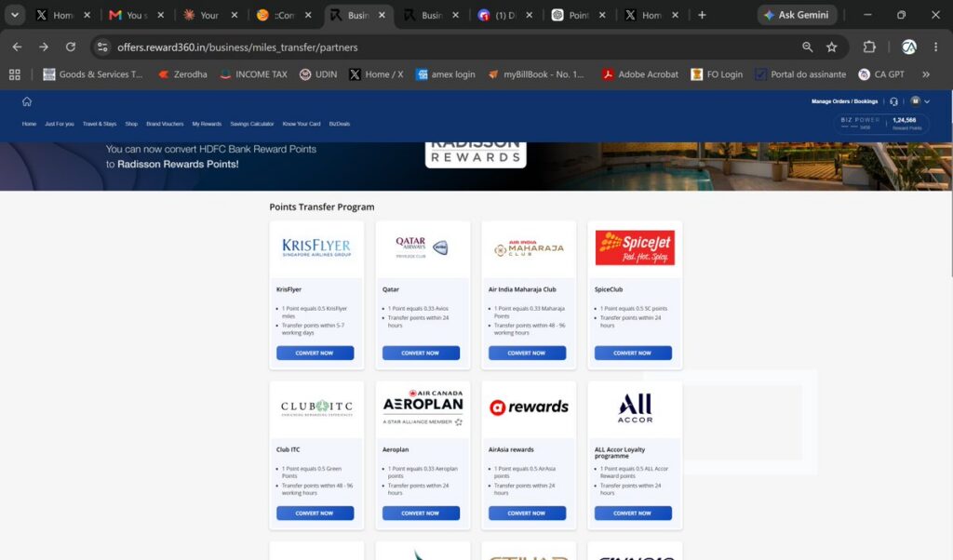Click the Air Canada Aeroplan logo
Image resolution: width=953 pixels, height=560 pixels.
[x=423, y=407]
